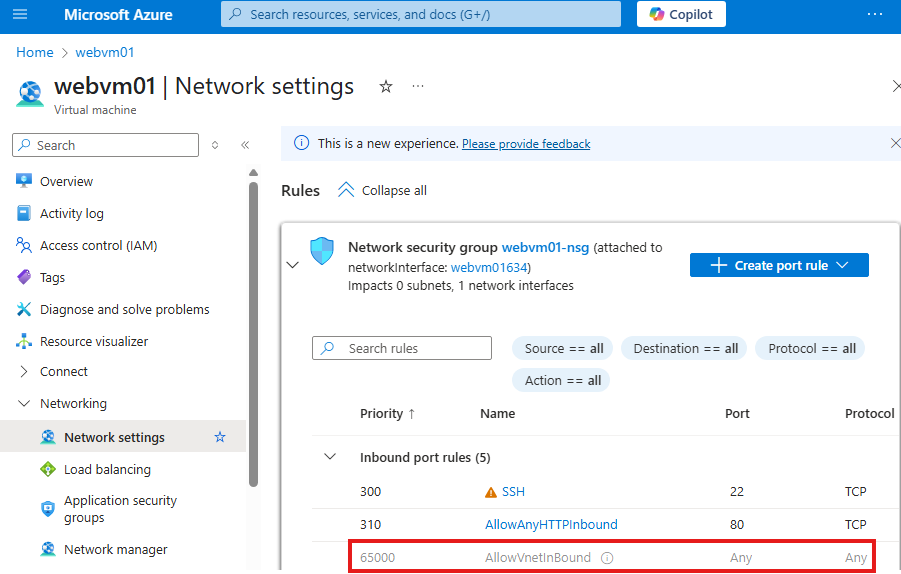Open Network manager
The height and width of the screenshot is (574, 901).
pos(115,549)
